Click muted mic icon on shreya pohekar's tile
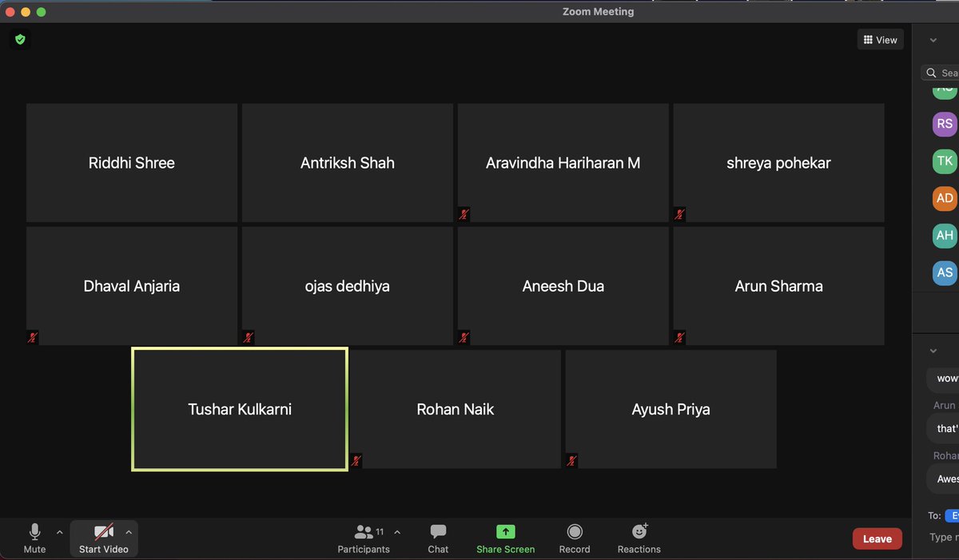 click(679, 214)
